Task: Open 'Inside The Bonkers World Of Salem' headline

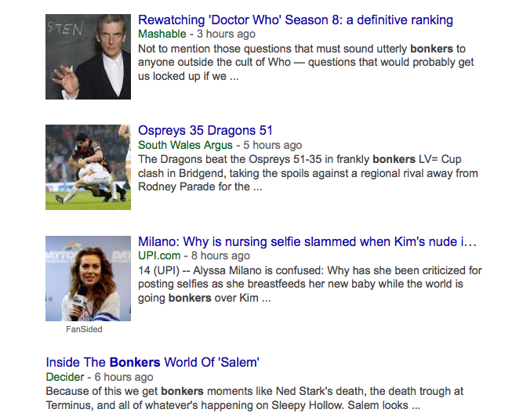Action: click(152, 362)
